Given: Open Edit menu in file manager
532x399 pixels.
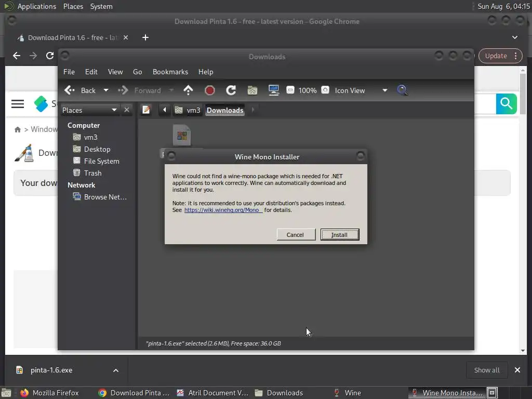Looking at the screenshot, I should point(91,72).
